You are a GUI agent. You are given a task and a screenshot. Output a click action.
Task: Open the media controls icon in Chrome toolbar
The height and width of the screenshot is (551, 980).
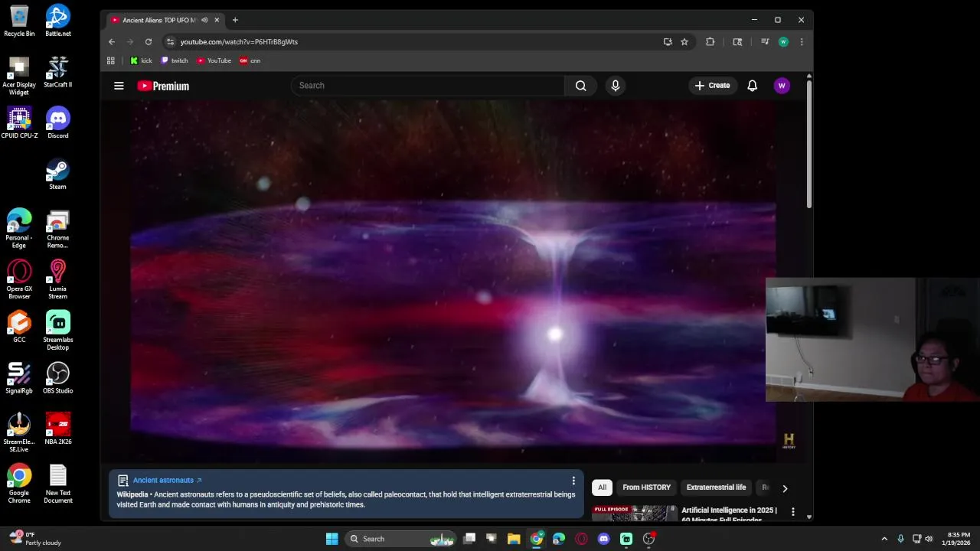764,42
